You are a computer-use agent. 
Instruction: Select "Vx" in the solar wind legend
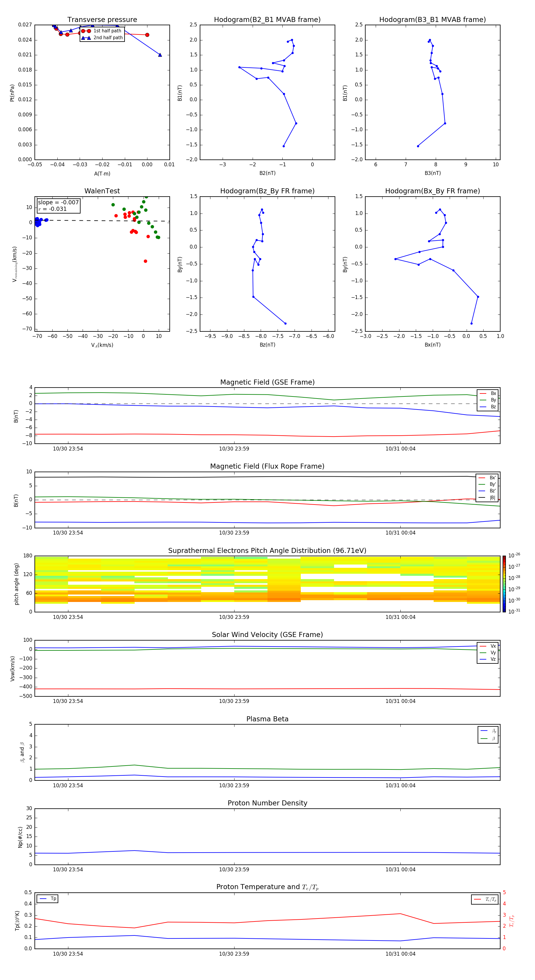(488, 646)
